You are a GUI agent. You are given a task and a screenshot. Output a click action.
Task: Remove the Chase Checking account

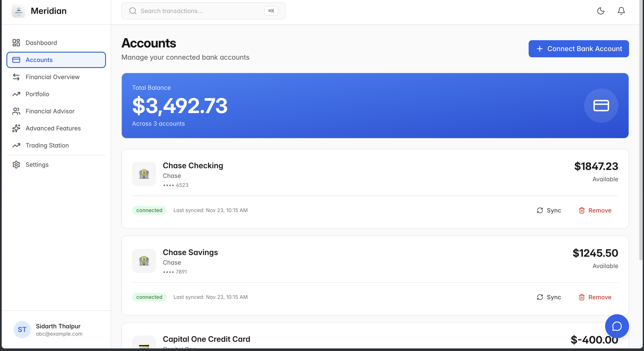(x=595, y=210)
